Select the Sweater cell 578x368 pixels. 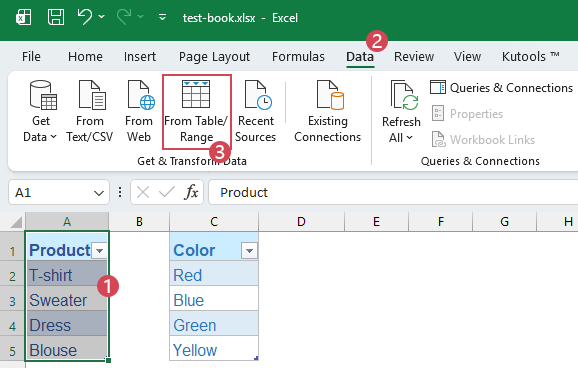[x=67, y=298]
